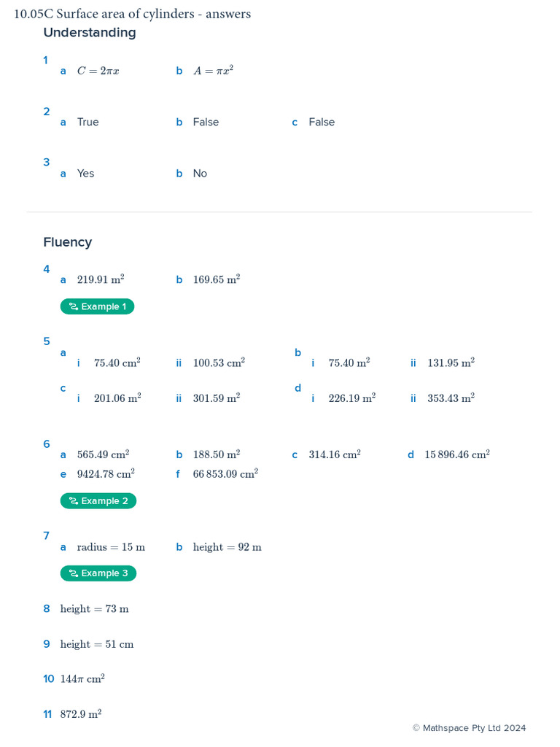This screenshot has height=747, width=560.
Task: Click the icon inside Example 3 badge
Action: pos(74,573)
